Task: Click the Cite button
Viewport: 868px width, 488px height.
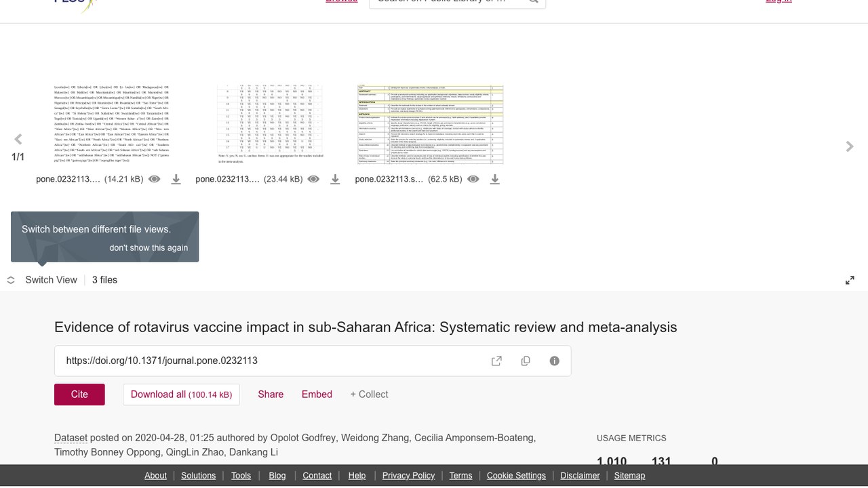Action: coord(79,394)
